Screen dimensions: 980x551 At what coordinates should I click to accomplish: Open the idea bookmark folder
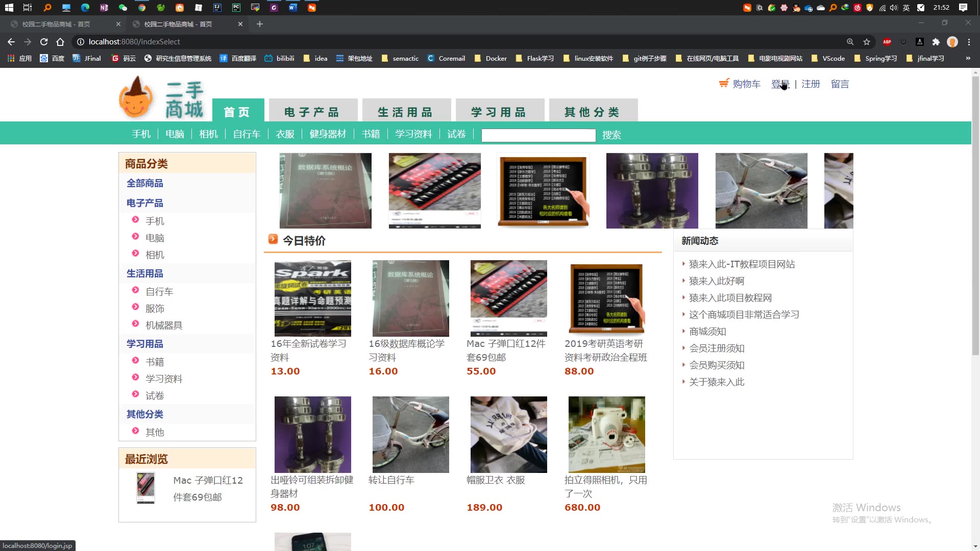[x=315, y=58]
